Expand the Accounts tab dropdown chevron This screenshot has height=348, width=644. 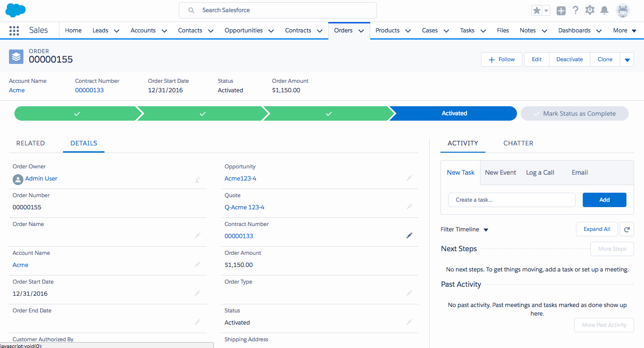(164, 31)
